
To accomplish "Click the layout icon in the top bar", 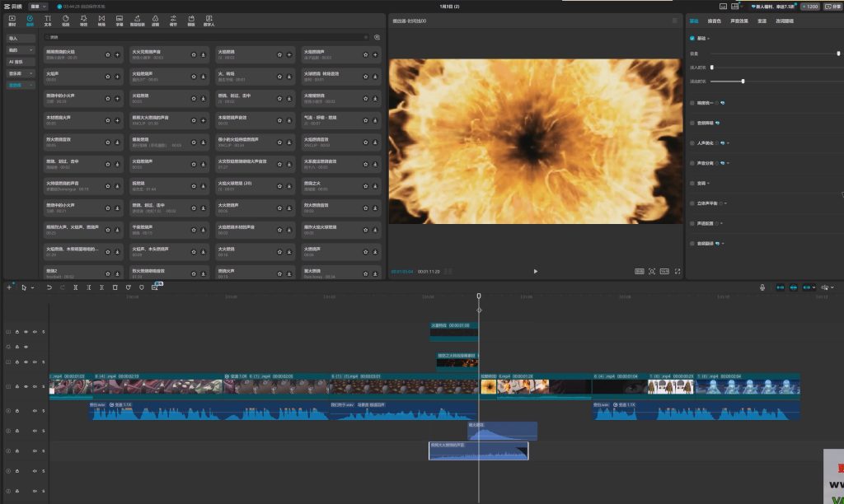I will pyautogui.click(x=734, y=7).
